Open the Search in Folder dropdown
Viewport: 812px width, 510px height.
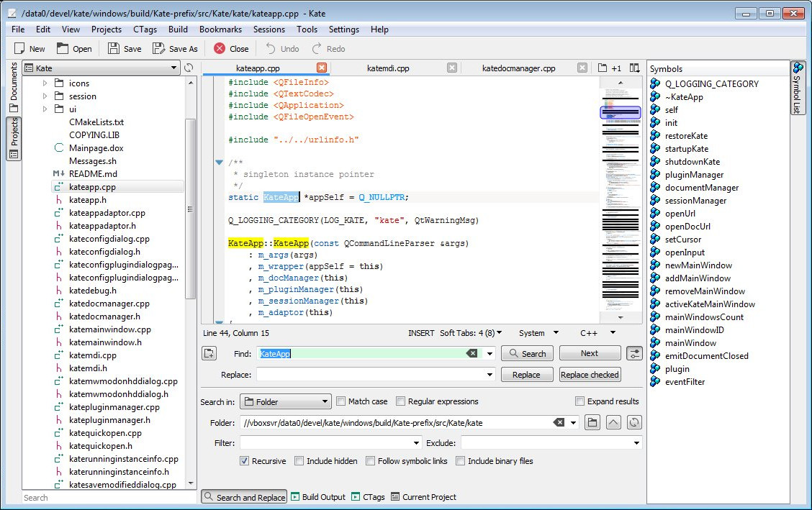285,402
